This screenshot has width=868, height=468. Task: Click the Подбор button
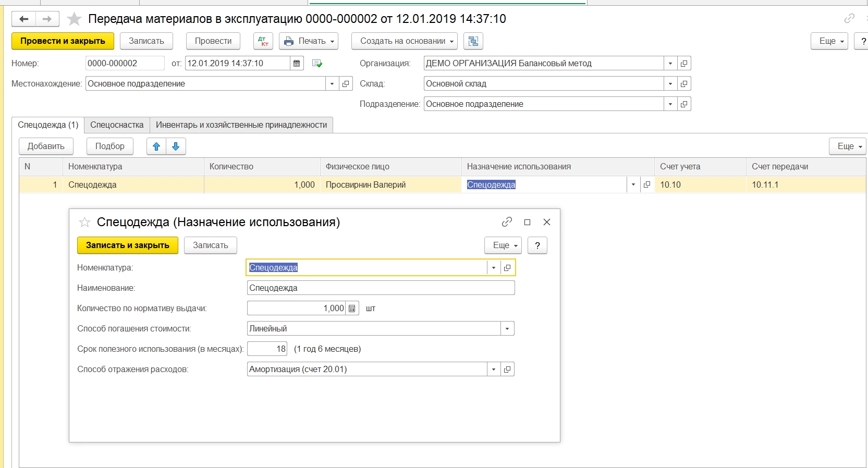point(109,146)
